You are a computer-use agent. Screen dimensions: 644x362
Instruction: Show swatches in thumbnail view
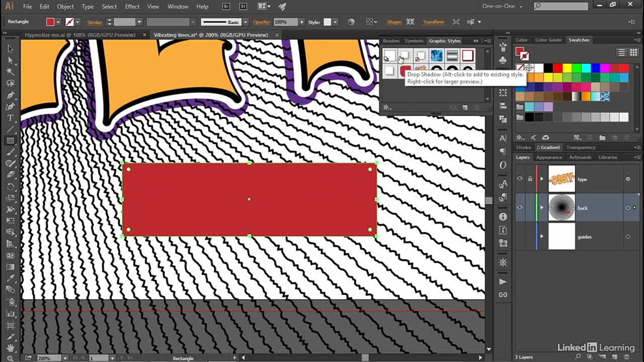(633, 52)
